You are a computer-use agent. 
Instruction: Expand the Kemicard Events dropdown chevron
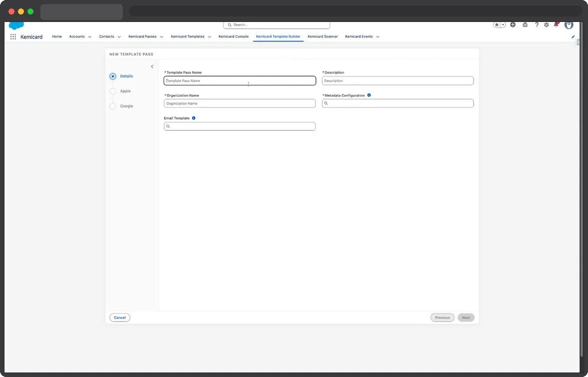pos(378,37)
